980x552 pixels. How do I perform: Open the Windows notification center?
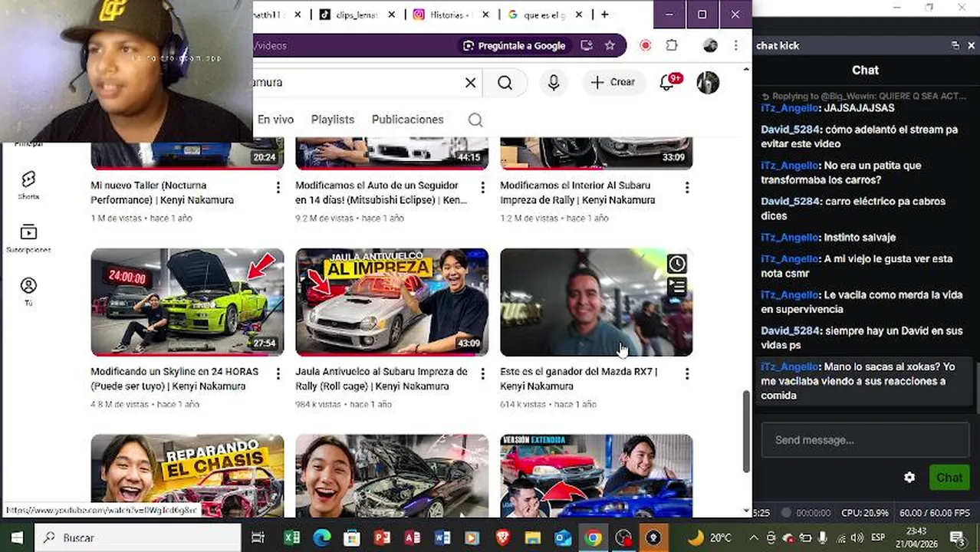[x=957, y=537]
